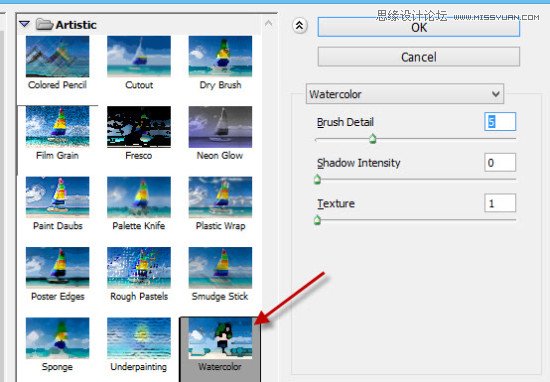Click the Shadow Intensity value field

tap(500, 162)
